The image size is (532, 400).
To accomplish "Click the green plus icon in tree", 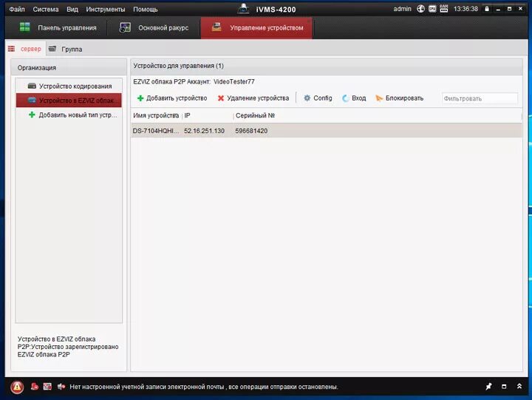I will 32,115.
